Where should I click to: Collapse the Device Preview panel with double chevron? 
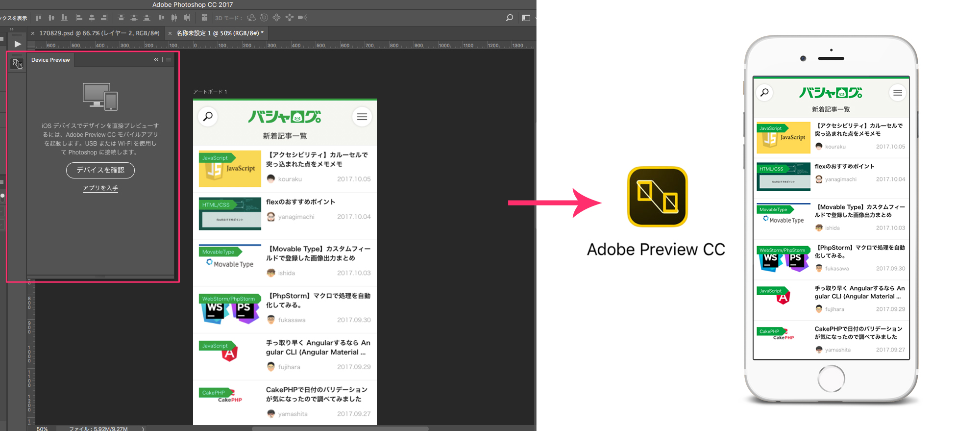coord(156,60)
